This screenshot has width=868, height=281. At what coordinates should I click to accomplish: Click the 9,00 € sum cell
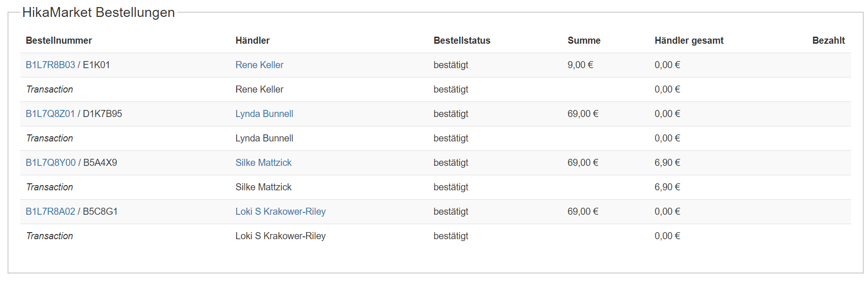click(580, 65)
